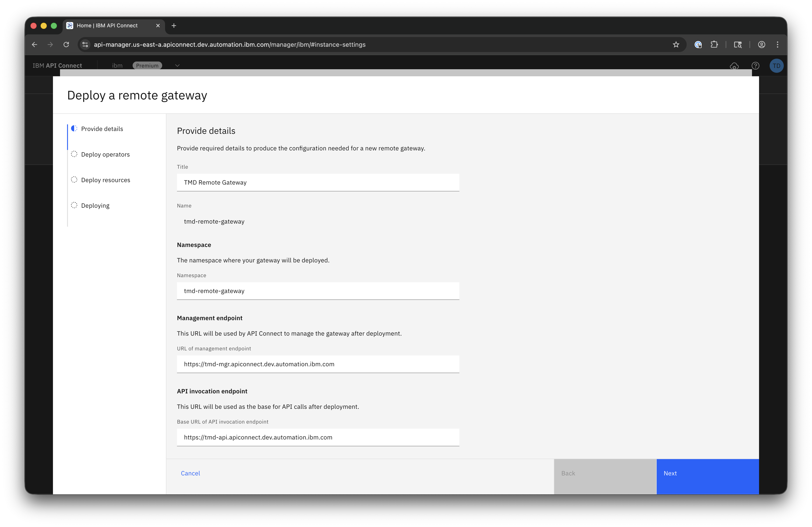Open the browser extensions puzzle icon
This screenshot has height=527, width=812.
pos(714,45)
